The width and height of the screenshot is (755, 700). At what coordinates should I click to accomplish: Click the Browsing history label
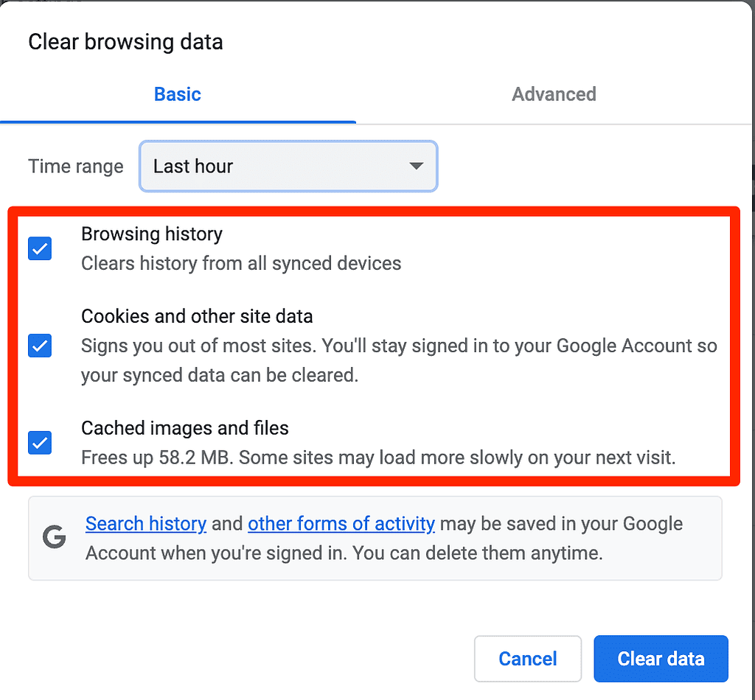click(x=152, y=234)
